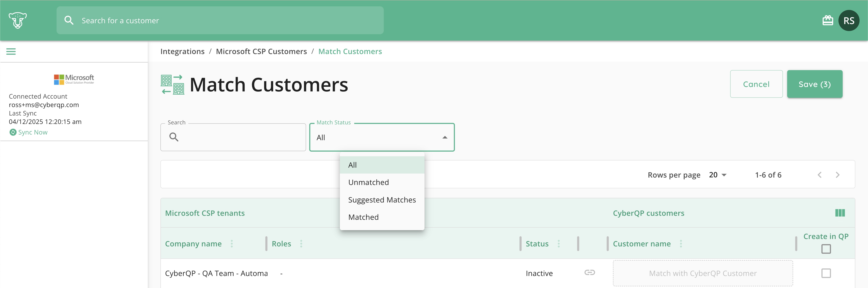Sort by Roles column header
This screenshot has width=868, height=288.
click(281, 244)
